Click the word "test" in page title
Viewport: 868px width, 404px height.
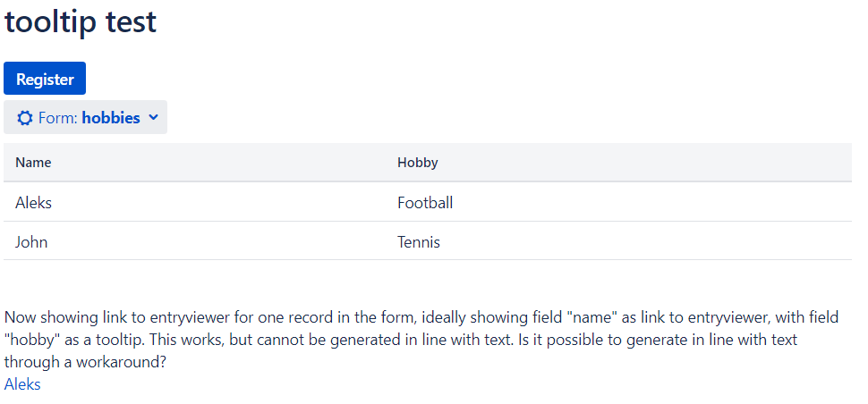coord(132,22)
